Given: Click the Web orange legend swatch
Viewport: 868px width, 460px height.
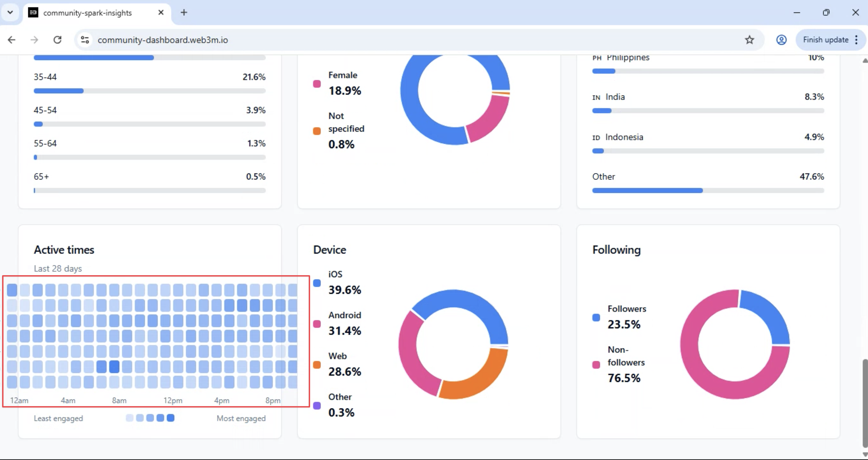Looking at the screenshot, I should click(x=317, y=365).
